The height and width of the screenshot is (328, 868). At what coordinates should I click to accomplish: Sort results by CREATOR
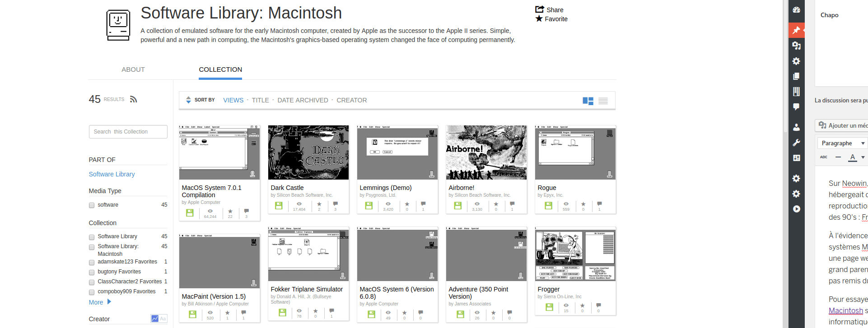click(x=351, y=100)
